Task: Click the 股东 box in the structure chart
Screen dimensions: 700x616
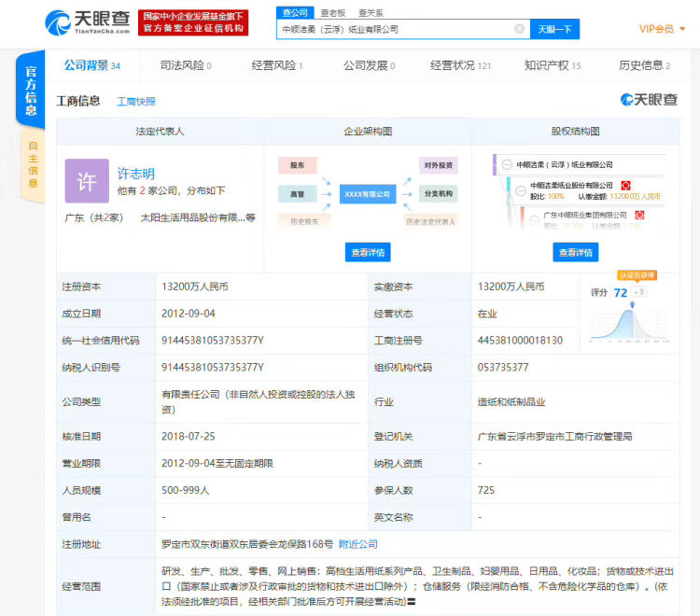Action: click(x=298, y=165)
